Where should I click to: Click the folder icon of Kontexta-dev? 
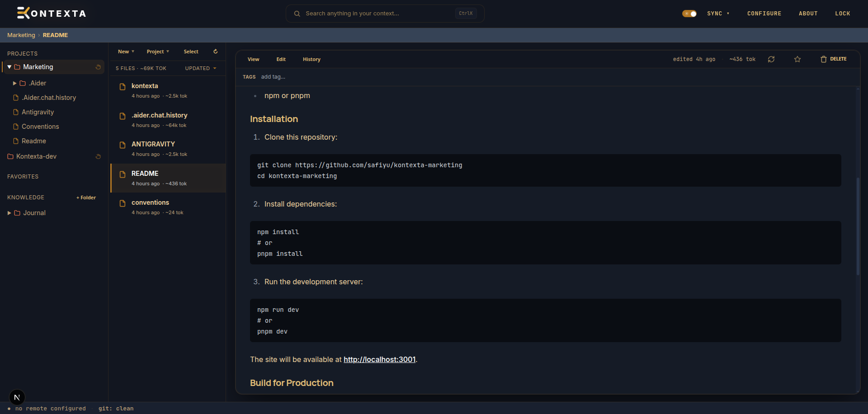pyautogui.click(x=10, y=156)
